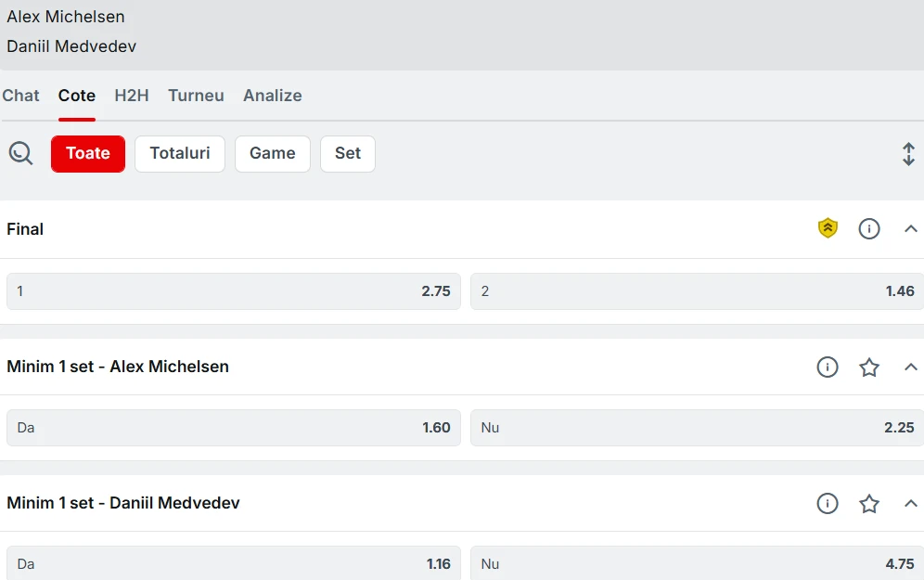Show info for Minim 1 set Daniil Medvedev
The height and width of the screenshot is (580, 924).
pyautogui.click(x=828, y=503)
